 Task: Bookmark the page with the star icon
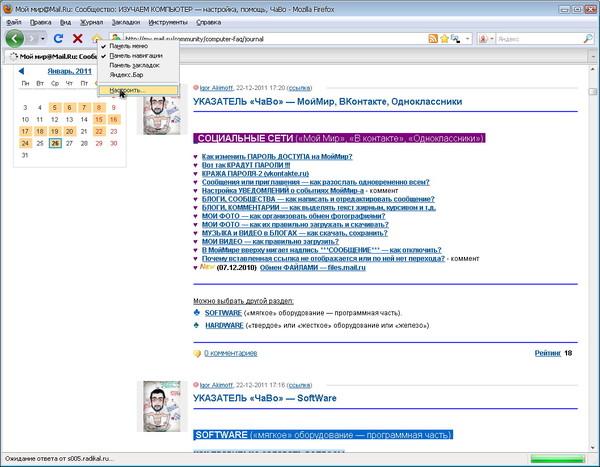(x=444, y=39)
